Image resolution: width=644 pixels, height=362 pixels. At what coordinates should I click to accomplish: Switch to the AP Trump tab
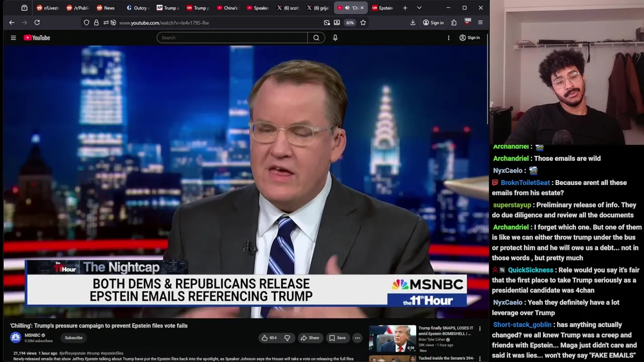coord(167,8)
